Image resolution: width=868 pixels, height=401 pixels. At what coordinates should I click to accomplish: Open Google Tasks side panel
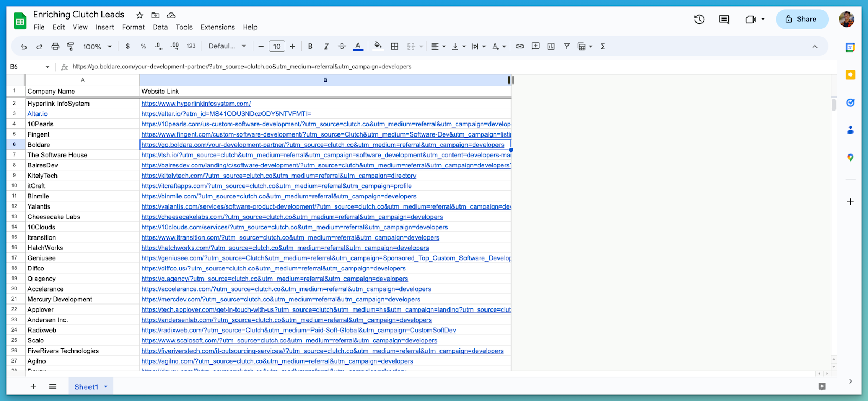(x=850, y=102)
